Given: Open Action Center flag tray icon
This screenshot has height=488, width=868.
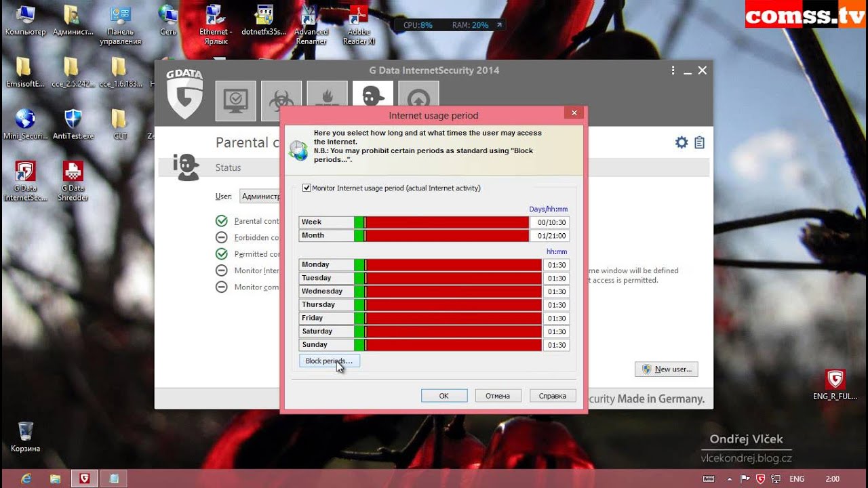Looking at the screenshot, I should tap(745, 479).
